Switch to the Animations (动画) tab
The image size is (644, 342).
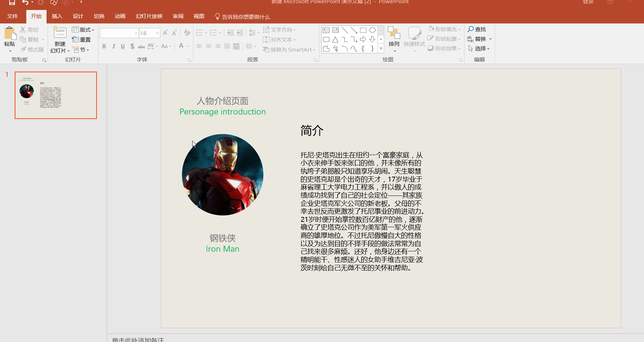120,16
